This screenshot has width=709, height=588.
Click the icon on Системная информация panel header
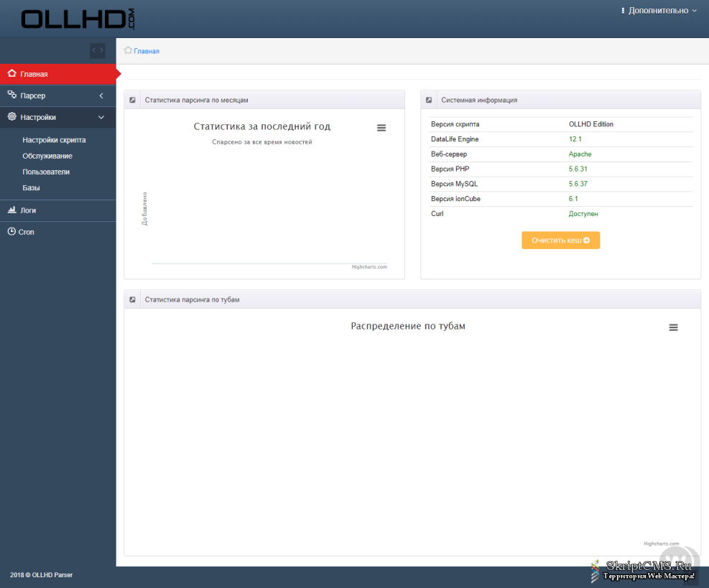tap(429, 100)
